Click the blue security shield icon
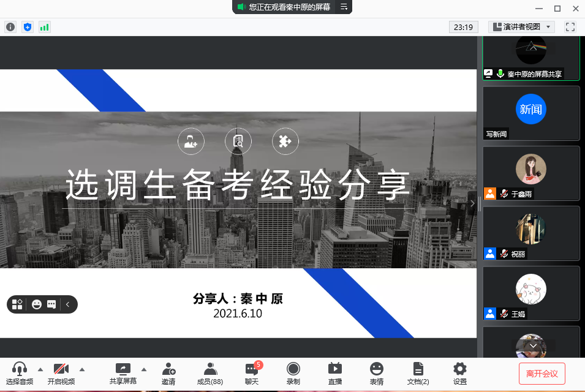 click(x=27, y=27)
